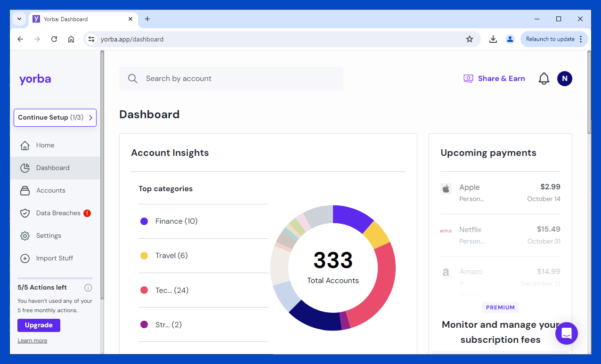601x364 pixels.
Task: Close the Yorba: Dashboard tab
Action: pyautogui.click(x=131, y=19)
